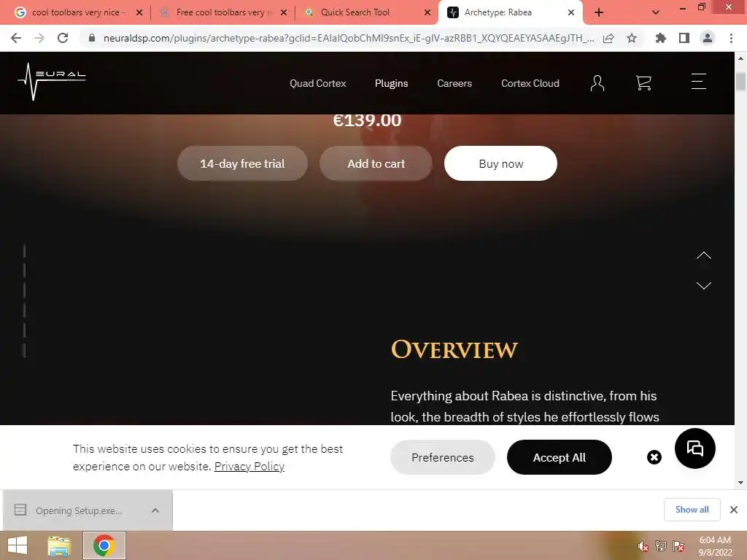The height and width of the screenshot is (560, 747).
Task: Bookmark this page with star icon
Action: coord(632,38)
